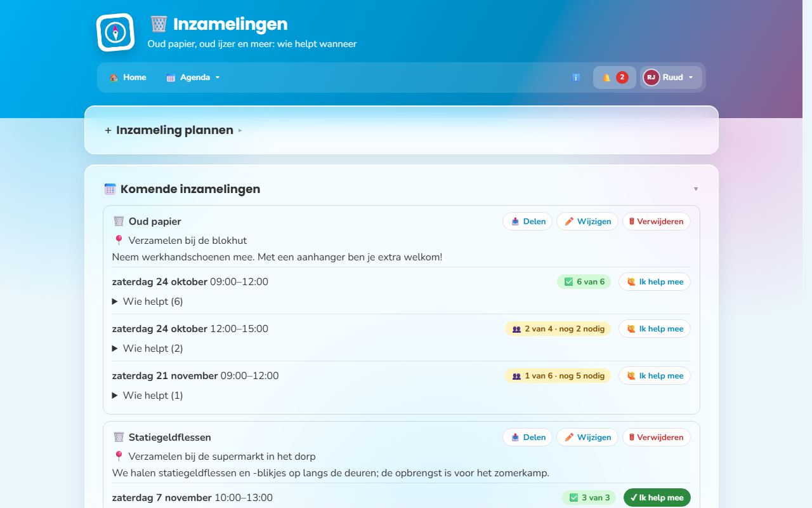Click the "Inzamelingen" page heading
The height and width of the screenshot is (508, 812).
point(230,24)
